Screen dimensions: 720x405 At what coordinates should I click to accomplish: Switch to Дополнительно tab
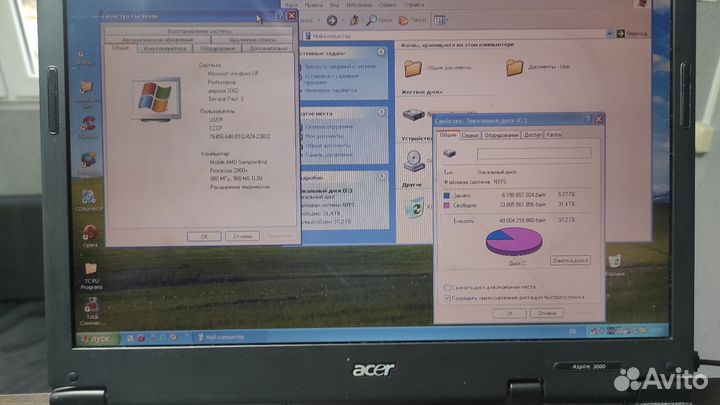click(268, 48)
